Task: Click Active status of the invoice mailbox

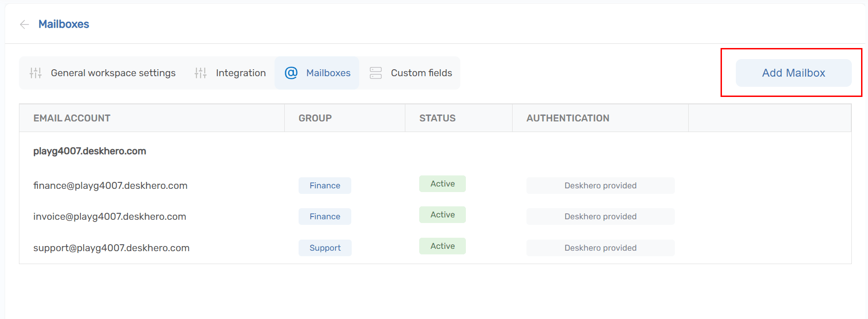Action: (442, 215)
